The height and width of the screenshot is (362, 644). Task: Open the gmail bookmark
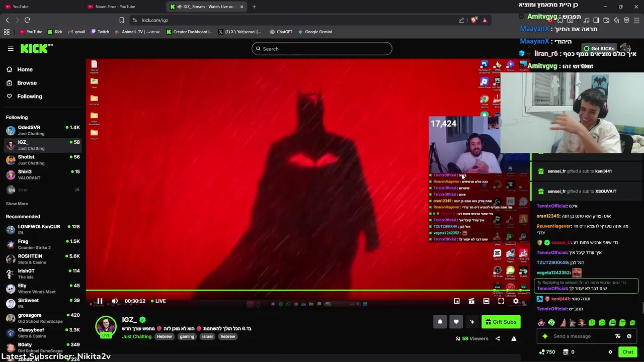(75, 32)
